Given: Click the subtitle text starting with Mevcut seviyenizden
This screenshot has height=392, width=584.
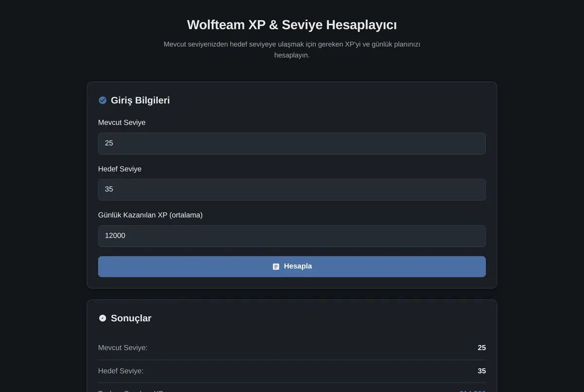Looking at the screenshot, I should pyautogui.click(x=292, y=50).
